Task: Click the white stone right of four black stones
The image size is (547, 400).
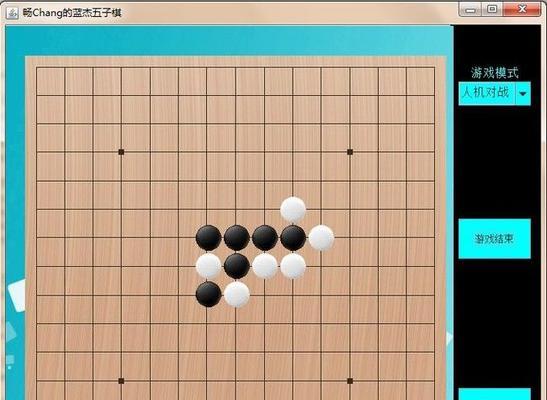Action: (321, 238)
